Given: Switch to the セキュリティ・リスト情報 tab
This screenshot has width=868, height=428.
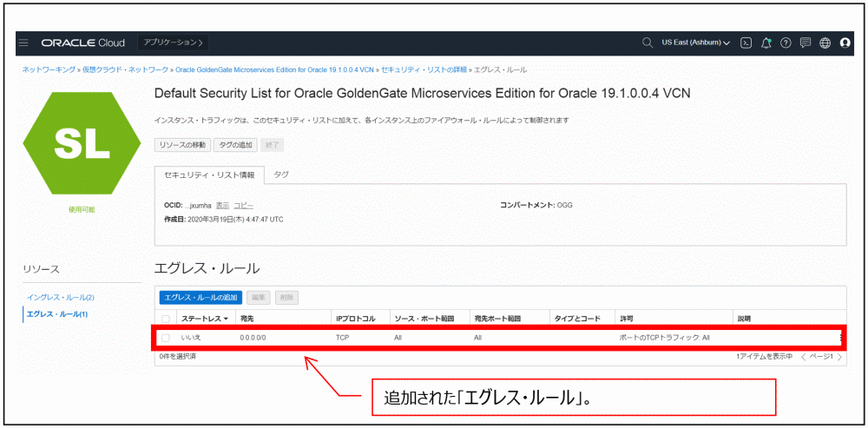Looking at the screenshot, I should (x=209, y=174).
